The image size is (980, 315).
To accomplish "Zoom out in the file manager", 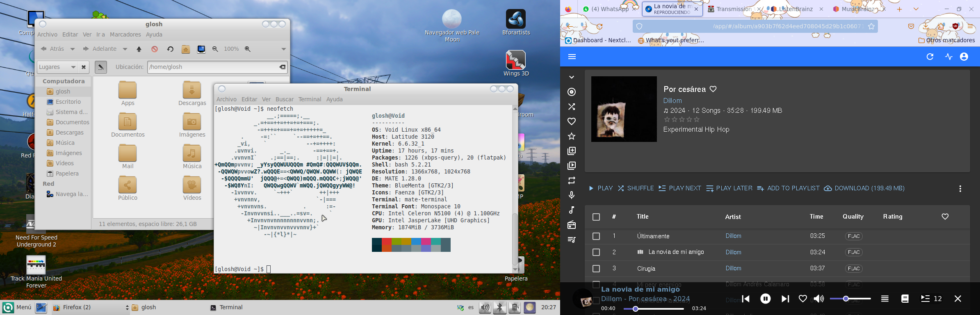I will 215,49.
